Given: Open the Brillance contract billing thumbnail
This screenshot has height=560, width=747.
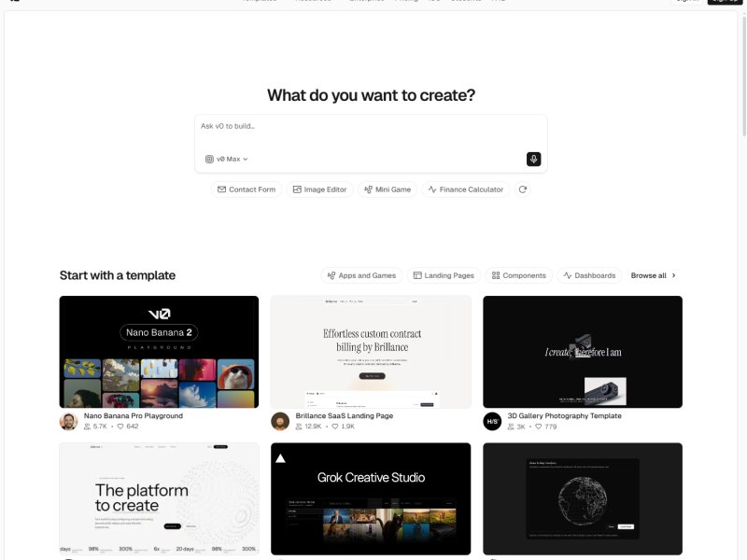Looking at the screenshot, I should 371,352.
